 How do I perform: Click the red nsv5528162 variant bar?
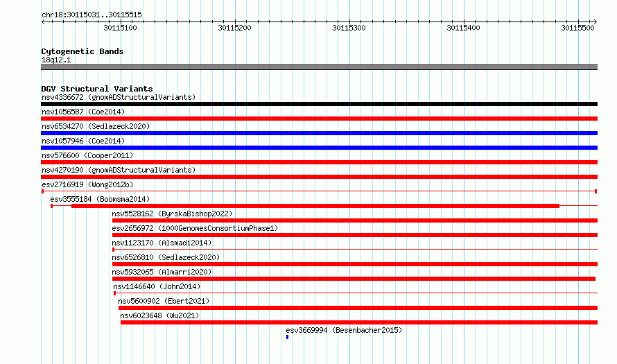pyautogui.click(x=354, y=220)
